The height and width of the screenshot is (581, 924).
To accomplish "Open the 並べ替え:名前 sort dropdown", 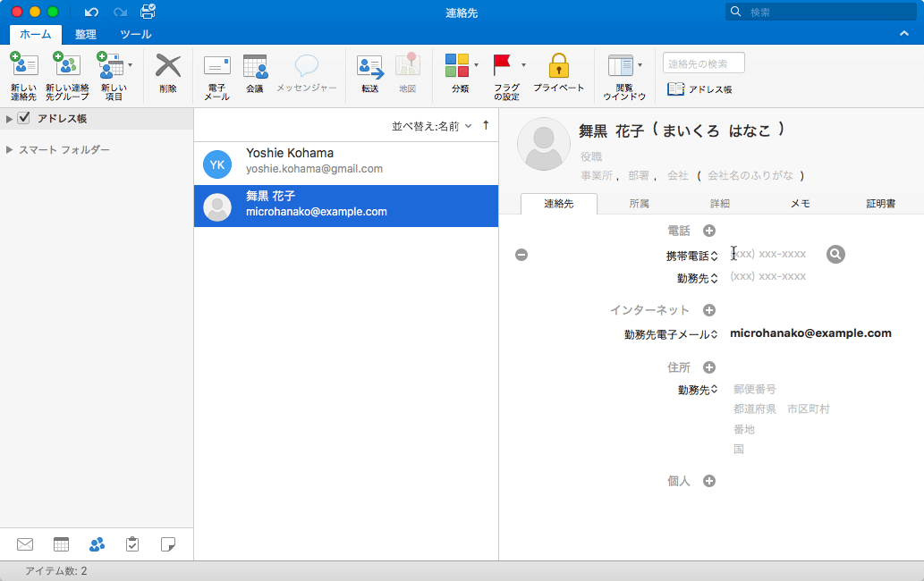I will point(430,125).
